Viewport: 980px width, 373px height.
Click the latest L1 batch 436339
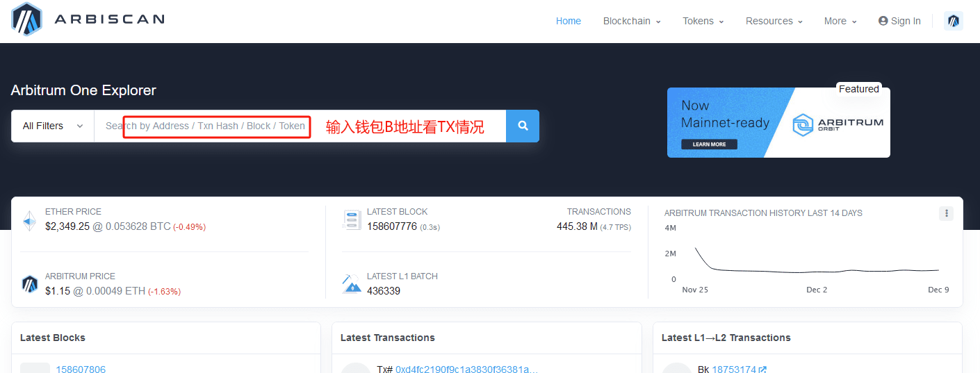click(x=384, y=291)
